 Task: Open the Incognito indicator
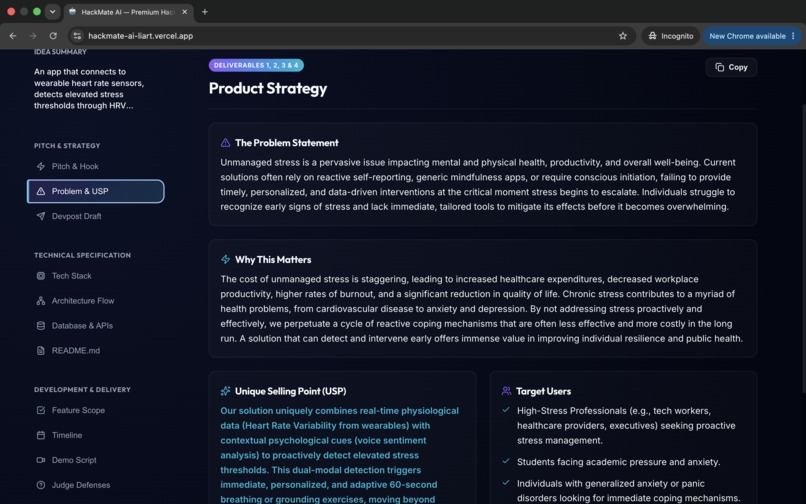(x=671, y=36)
